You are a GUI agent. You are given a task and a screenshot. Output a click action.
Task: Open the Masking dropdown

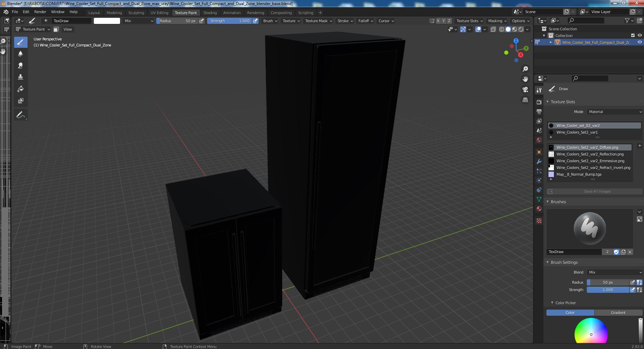tap(497, 21)
